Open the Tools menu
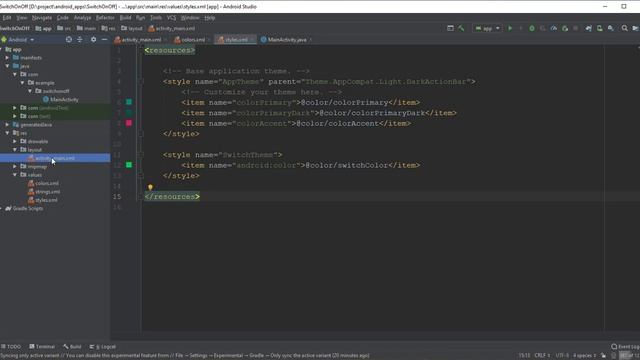Screen dimensions: 640x360 (156, 18)
